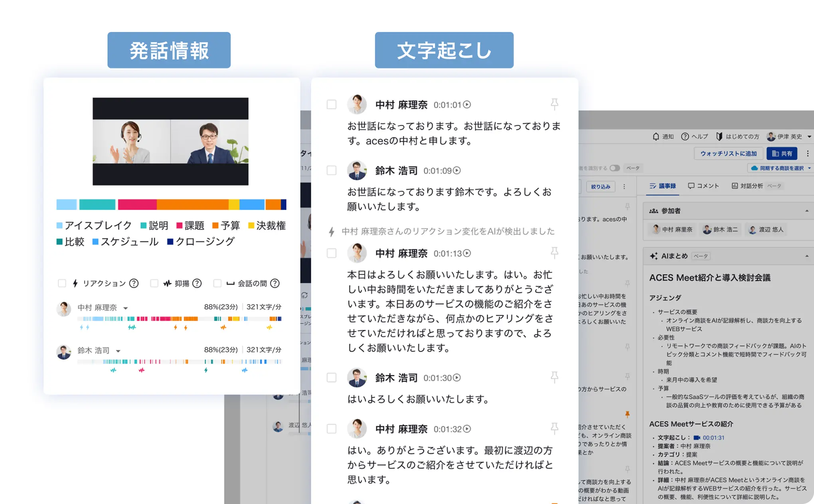The width and height of the screenshot is (814, 504).
Task: Click the orange pinned marker in background transcript
Action: pos(627,415)
